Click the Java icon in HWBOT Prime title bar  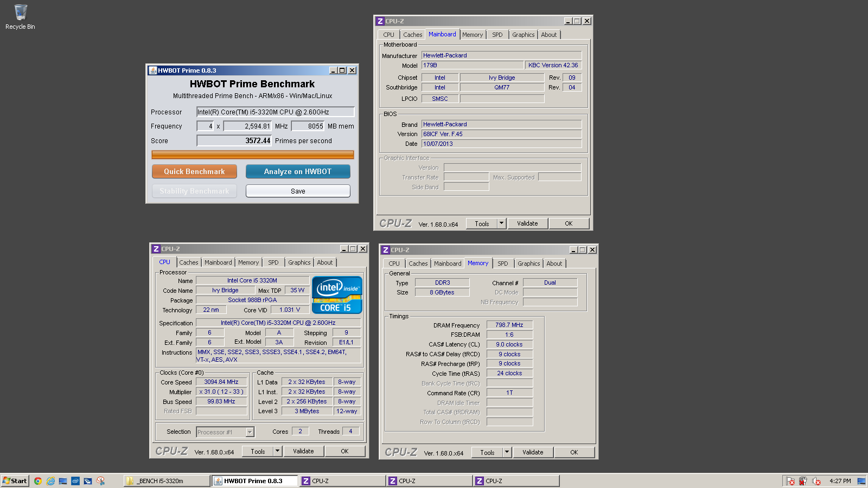pos(153,70)
